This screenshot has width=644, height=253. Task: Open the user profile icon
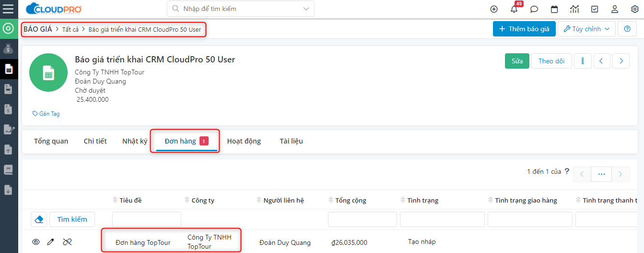click(615, 9)
